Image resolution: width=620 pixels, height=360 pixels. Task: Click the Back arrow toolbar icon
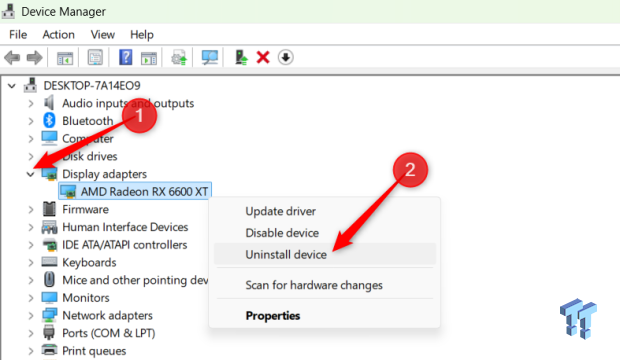point(12,58)
